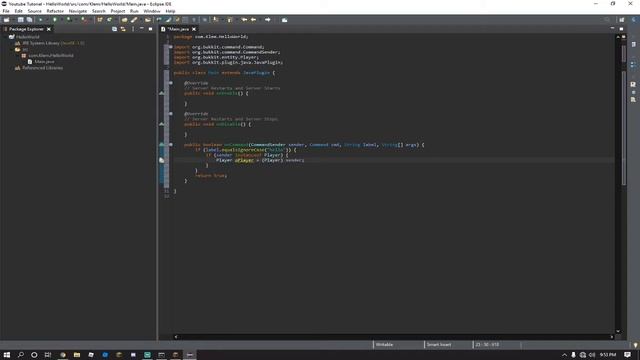
Task: Restore the Outline view from right trim
Action: [x=633, y=64]
